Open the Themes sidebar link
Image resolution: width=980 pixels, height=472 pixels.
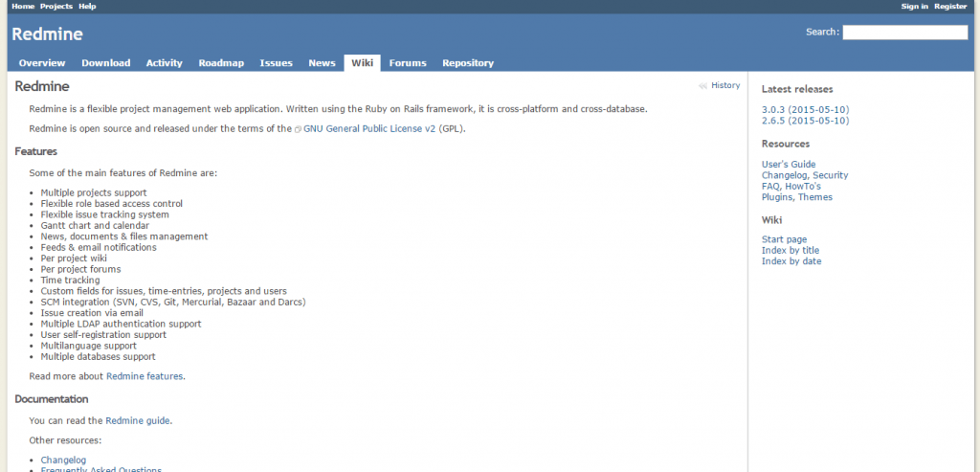tap(815, 197)
